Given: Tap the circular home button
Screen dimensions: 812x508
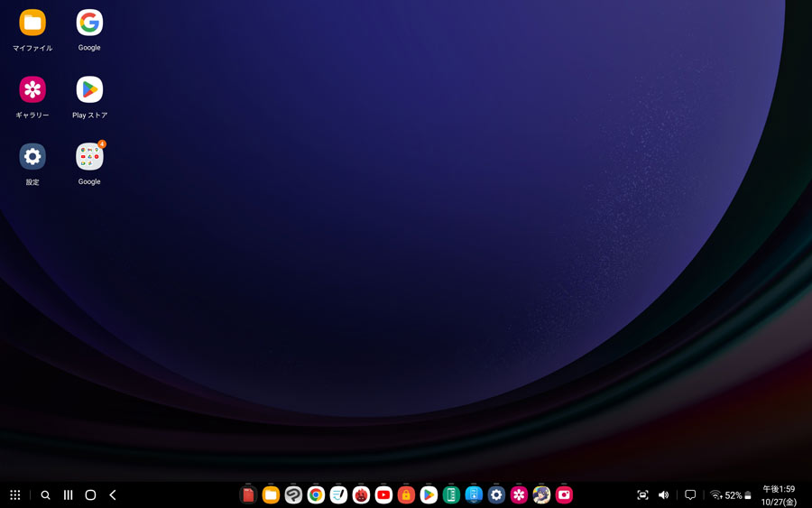Looking at the screenshot, I should tap(90, 495).
